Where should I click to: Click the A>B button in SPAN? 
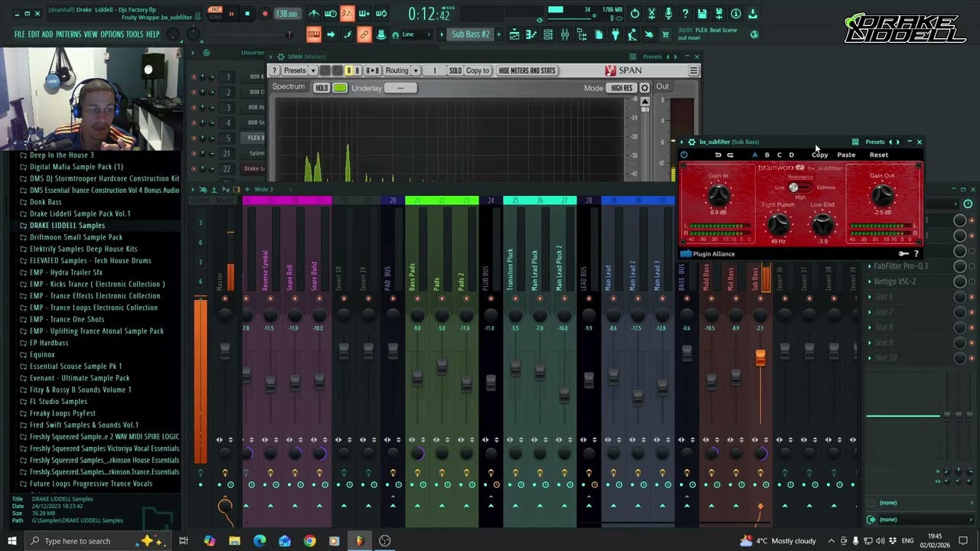(x=373, y=70)
